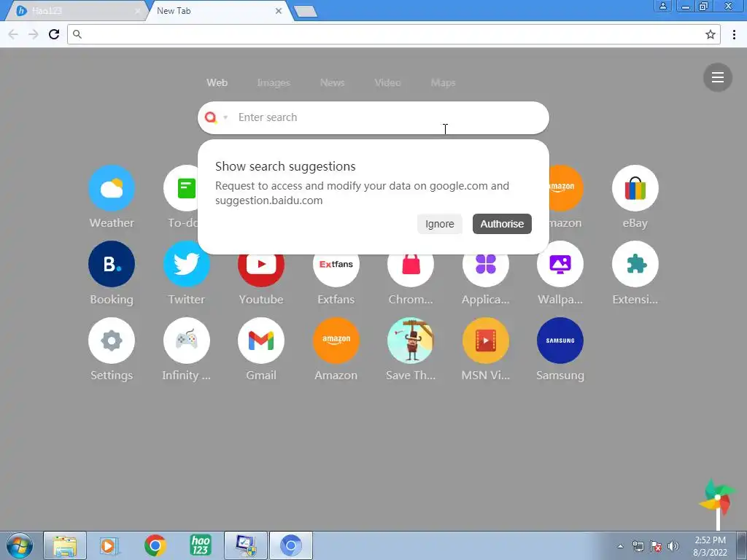The image size is (747, 560).
Task: Open the Infinity game controller shortcut
Action: click(186, 341)
